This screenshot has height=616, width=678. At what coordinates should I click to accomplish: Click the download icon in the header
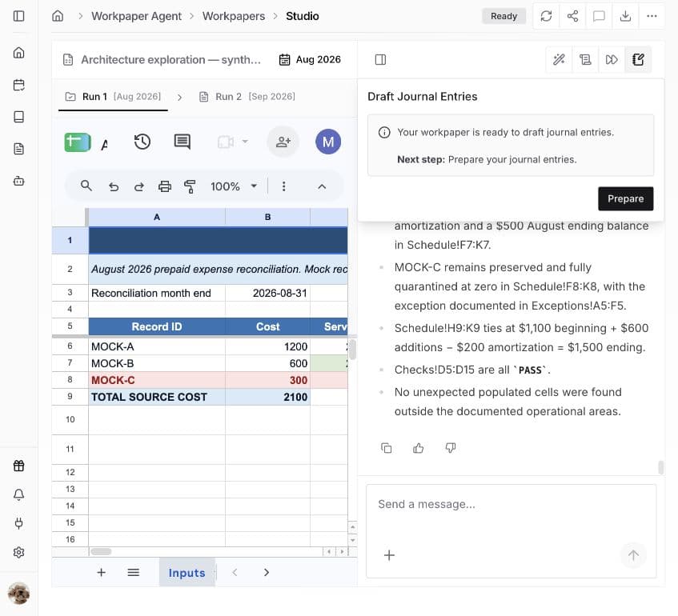pyautogui.click(x=625, y=16)
